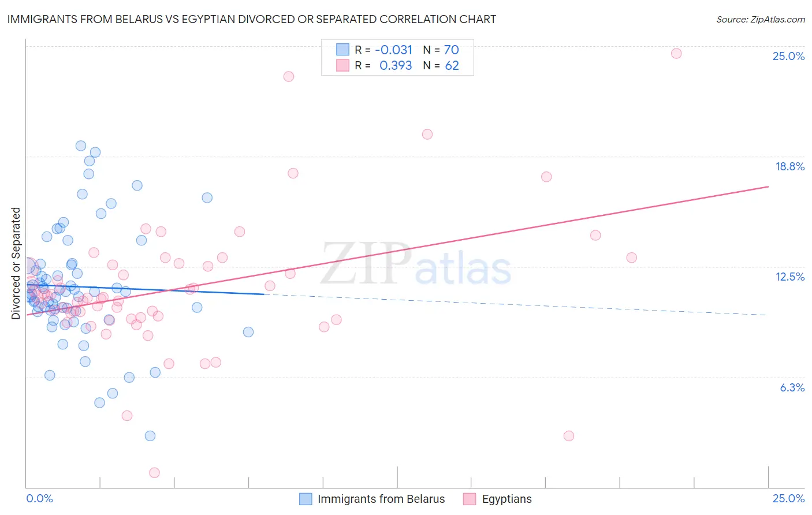Click the 12.5% y-axis label
This screenshot has height=515, width=812.
point(789,277)
